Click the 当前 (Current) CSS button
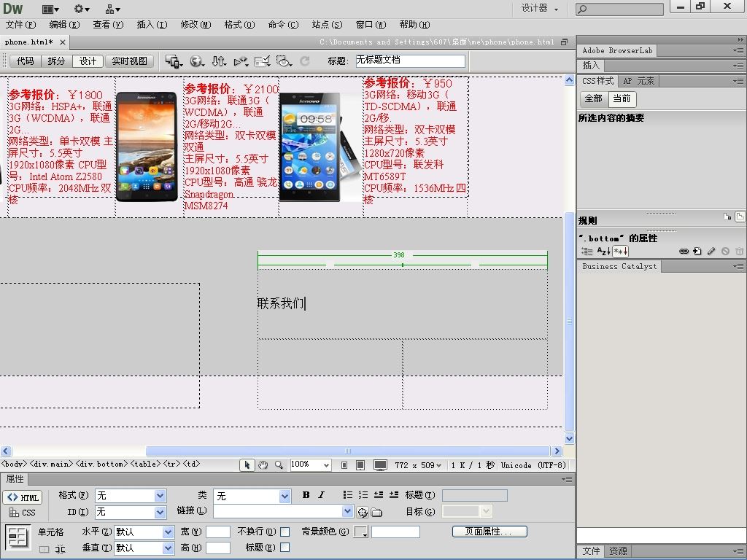This screenshot has height=560, width=747. 622,98
